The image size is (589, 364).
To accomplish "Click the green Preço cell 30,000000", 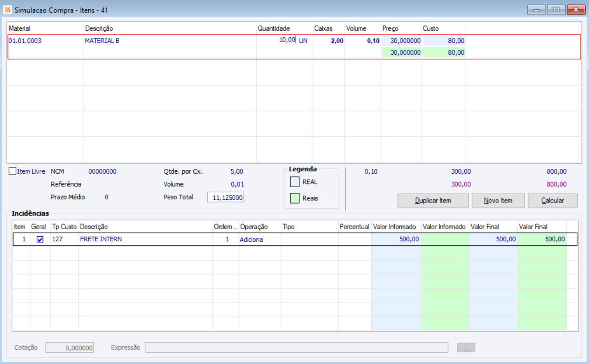I will (x=402, y=53).
